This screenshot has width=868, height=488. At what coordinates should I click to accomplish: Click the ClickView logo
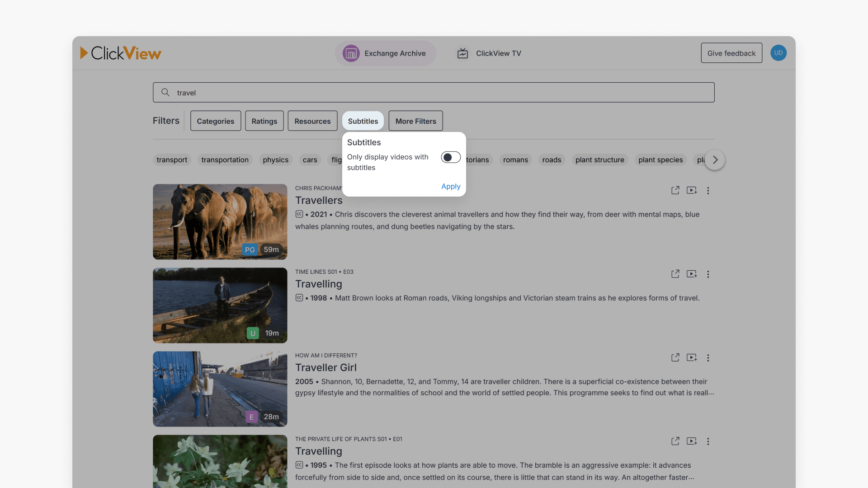[x=121, y=53]
